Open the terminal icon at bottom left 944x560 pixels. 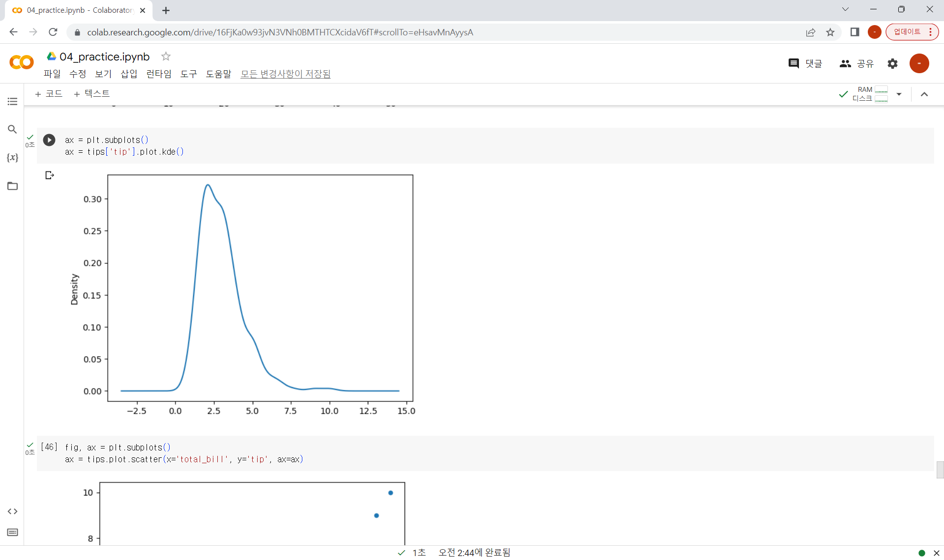point(12,532)
